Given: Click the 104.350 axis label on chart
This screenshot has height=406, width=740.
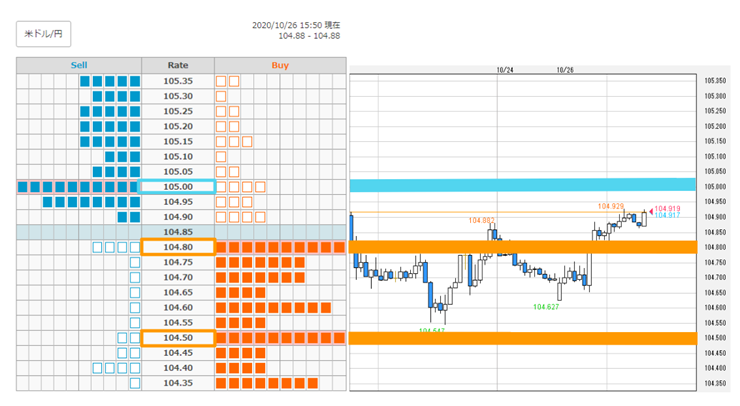Looking at the screenshot, I should coord(715,383).
